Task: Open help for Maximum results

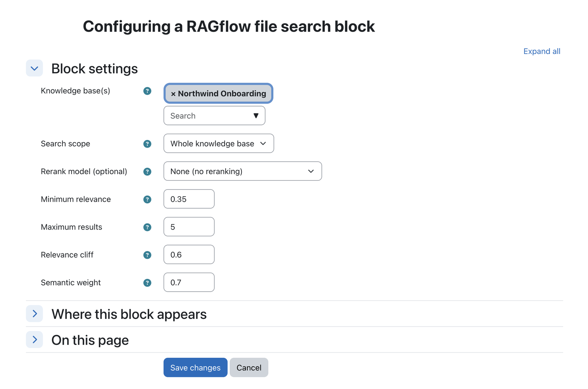Action: click(147, 227)
